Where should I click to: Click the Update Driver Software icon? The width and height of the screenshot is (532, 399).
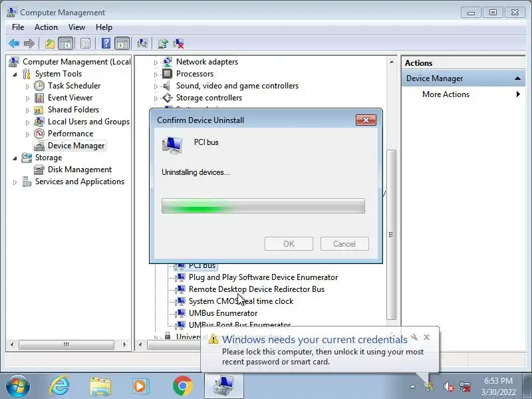pos(163,43)
